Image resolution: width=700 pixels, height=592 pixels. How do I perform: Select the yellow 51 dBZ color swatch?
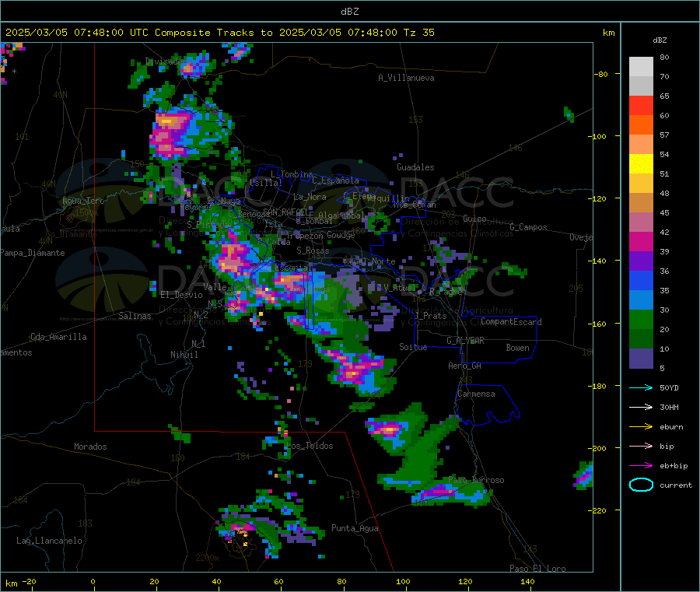641,164
